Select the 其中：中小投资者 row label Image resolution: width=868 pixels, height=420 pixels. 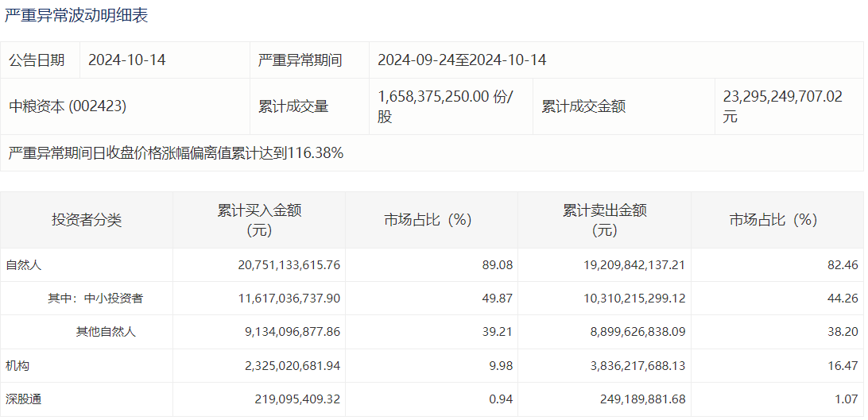tap(95, 299)
